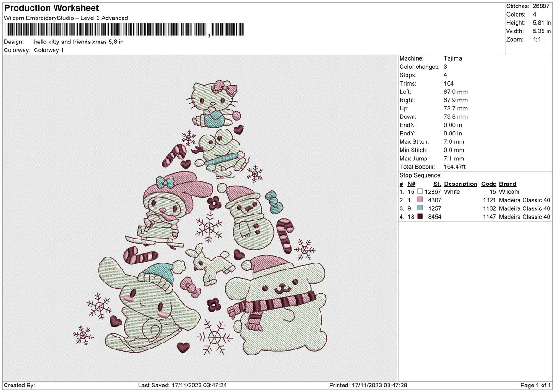
Task: Click the Max Stitch value '7.0 mm'
Action: (454, 141)
